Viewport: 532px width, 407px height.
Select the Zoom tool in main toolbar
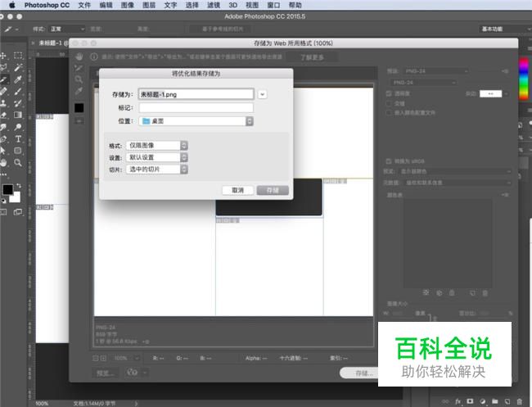pyautogui.click(x=18, y=163)
